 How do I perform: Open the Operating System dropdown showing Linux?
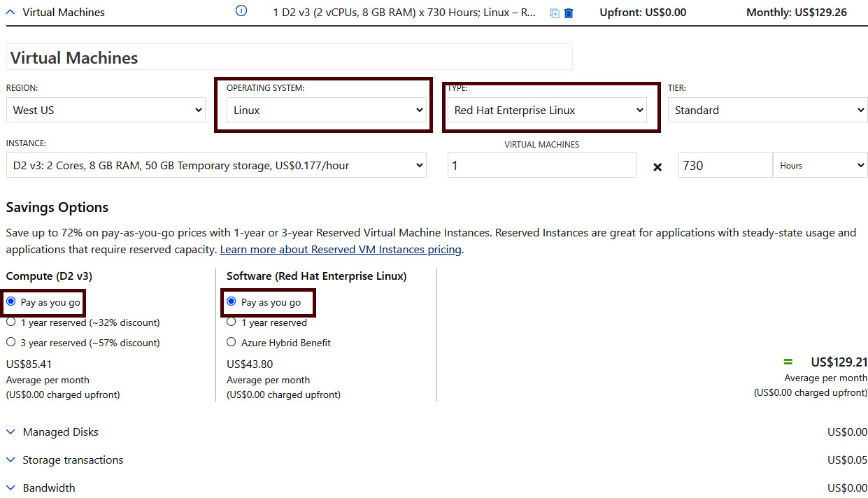point(326,110)
